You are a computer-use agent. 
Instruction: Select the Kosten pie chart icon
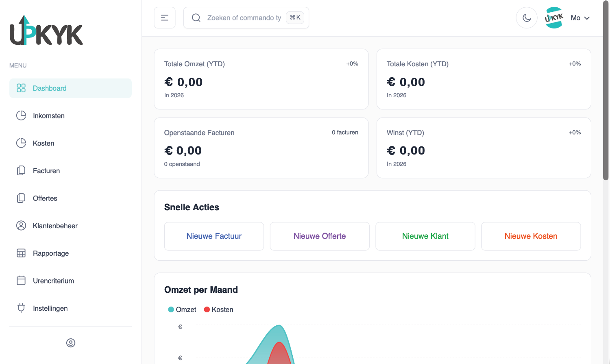click(x=21, y=143)
